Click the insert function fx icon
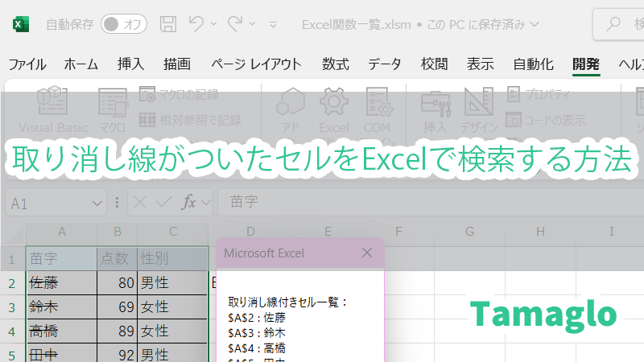Image resolution: width=644 pixels, height=362 pixels. 189,203
